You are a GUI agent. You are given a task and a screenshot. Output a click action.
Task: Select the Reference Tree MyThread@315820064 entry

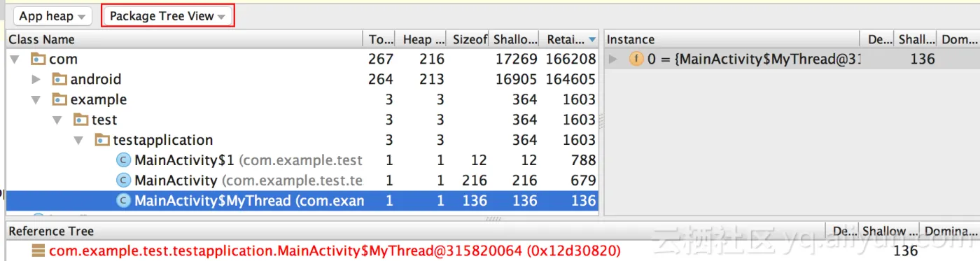click(335, 251)
